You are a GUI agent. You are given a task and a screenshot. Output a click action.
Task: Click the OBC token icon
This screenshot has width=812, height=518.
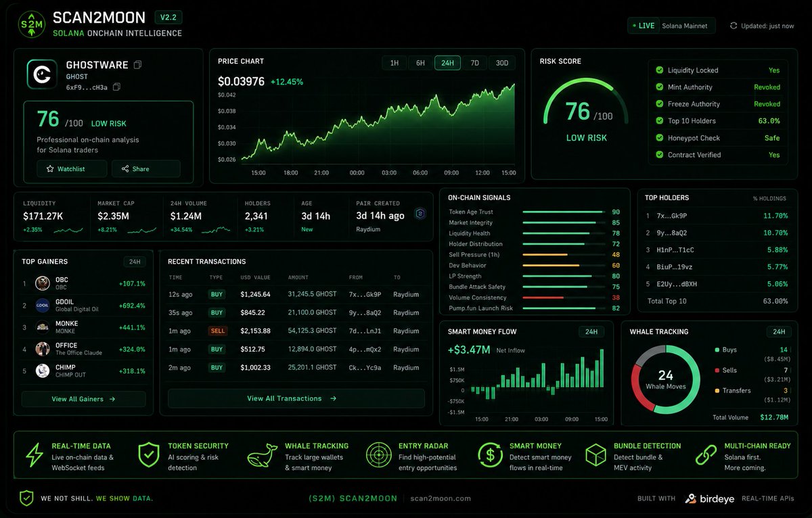click(43, 283)
